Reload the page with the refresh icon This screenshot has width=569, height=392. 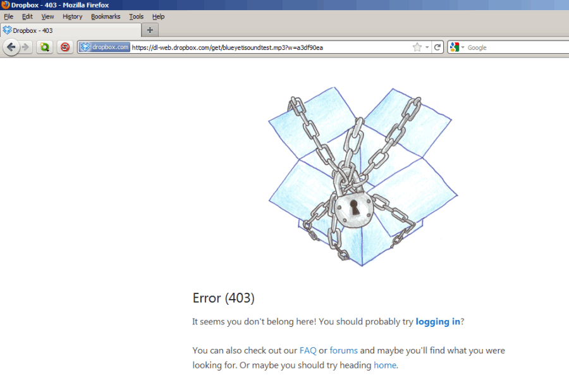coord(437,47)
